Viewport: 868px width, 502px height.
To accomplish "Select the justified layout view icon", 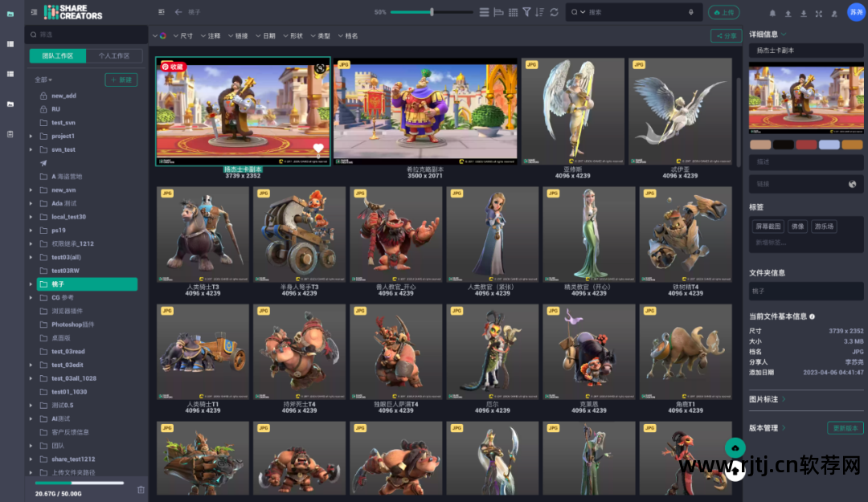I will click(498, 12).
